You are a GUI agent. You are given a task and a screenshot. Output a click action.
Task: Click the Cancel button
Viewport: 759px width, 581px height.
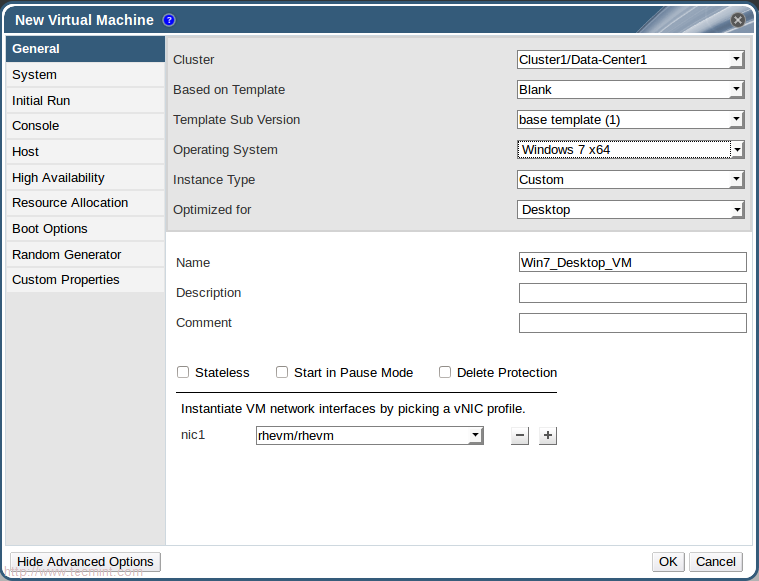716,562
